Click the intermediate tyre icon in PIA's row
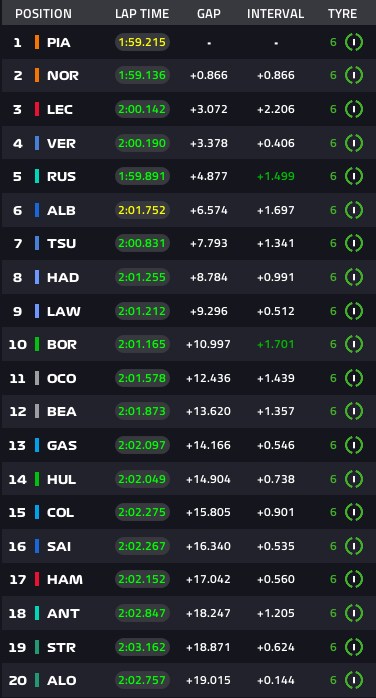 click(x=354, y=42)
